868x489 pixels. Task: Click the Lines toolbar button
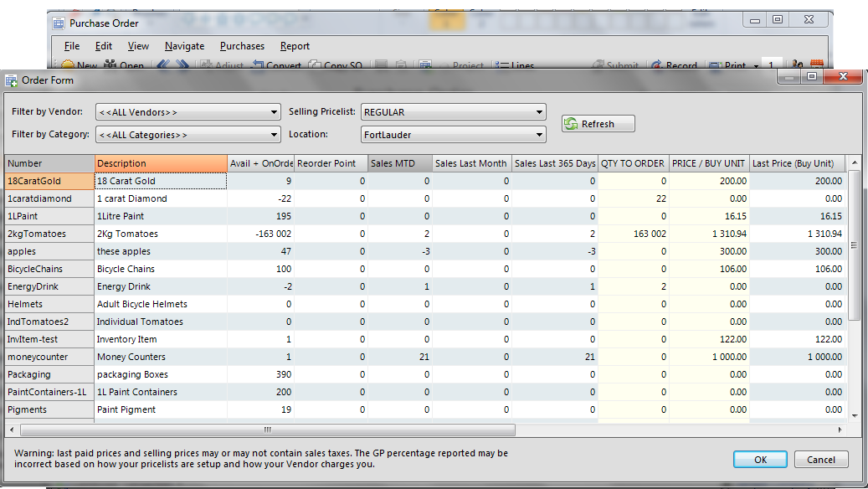pos(516,65)
